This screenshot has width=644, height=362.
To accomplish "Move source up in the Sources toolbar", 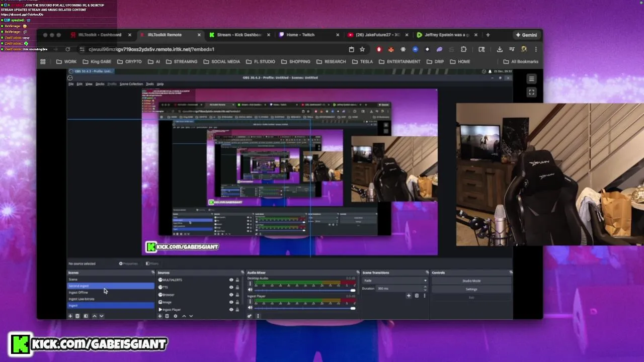I will pyautogui.click(x=184, y=316).
